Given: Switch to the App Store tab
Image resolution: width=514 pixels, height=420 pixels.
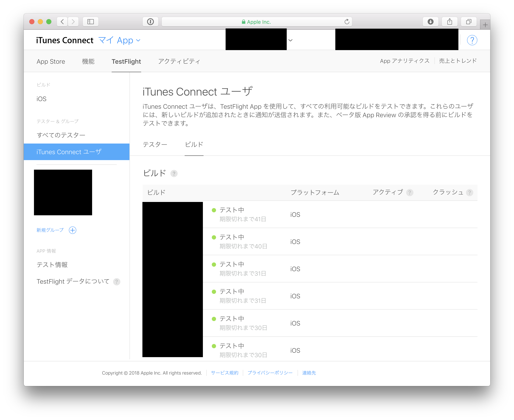Looking at the screenshot, I should (x=51, y=61).
